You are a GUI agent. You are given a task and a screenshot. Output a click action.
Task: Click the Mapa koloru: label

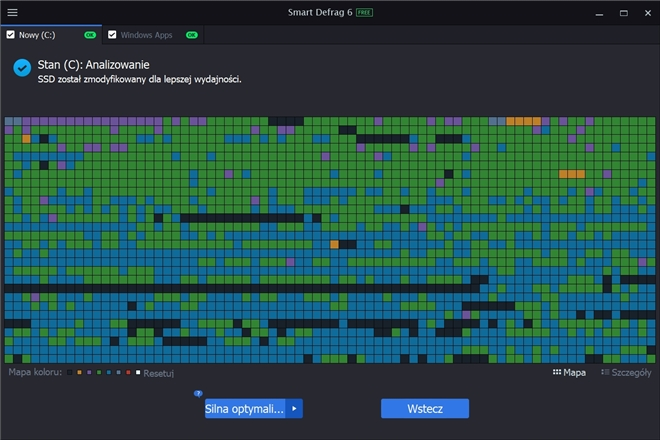[x=35, y=372]
